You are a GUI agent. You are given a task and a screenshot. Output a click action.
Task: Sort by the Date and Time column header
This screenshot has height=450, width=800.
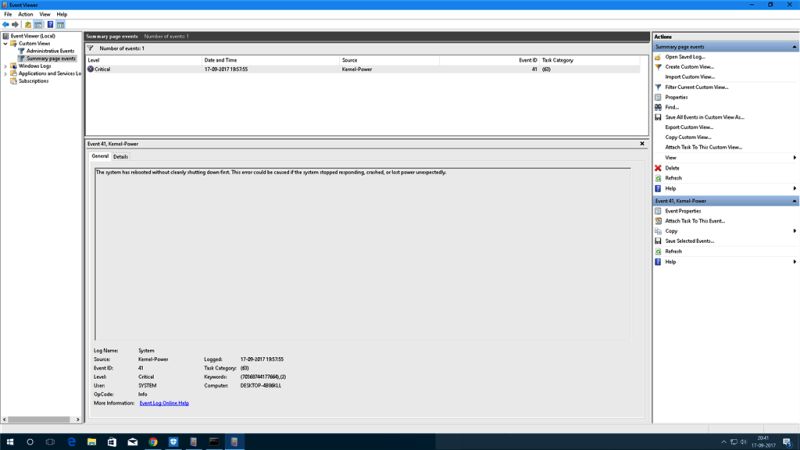pos(271,60)
